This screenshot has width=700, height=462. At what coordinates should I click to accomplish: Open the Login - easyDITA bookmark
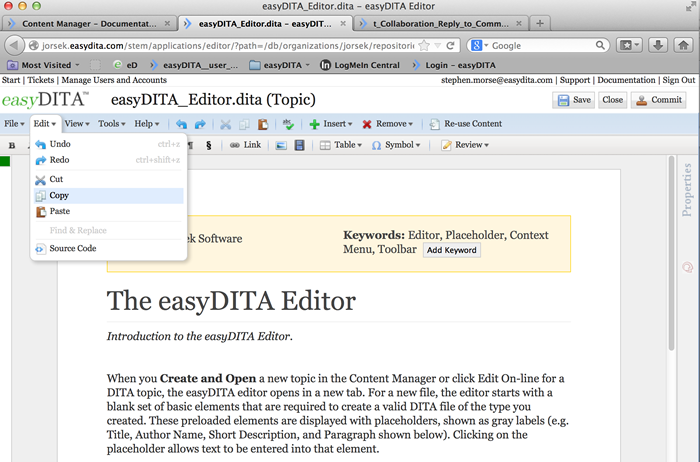454,65
